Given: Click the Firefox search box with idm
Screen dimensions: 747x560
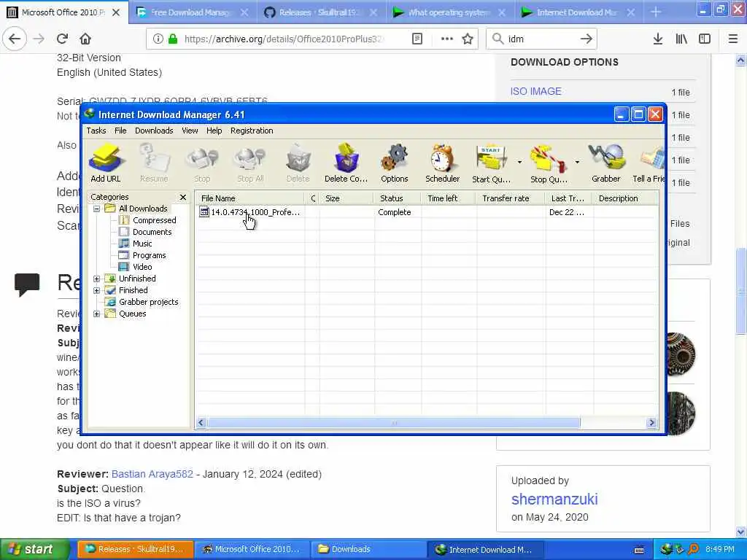Looking at the screenshot, I should (542, 39).
